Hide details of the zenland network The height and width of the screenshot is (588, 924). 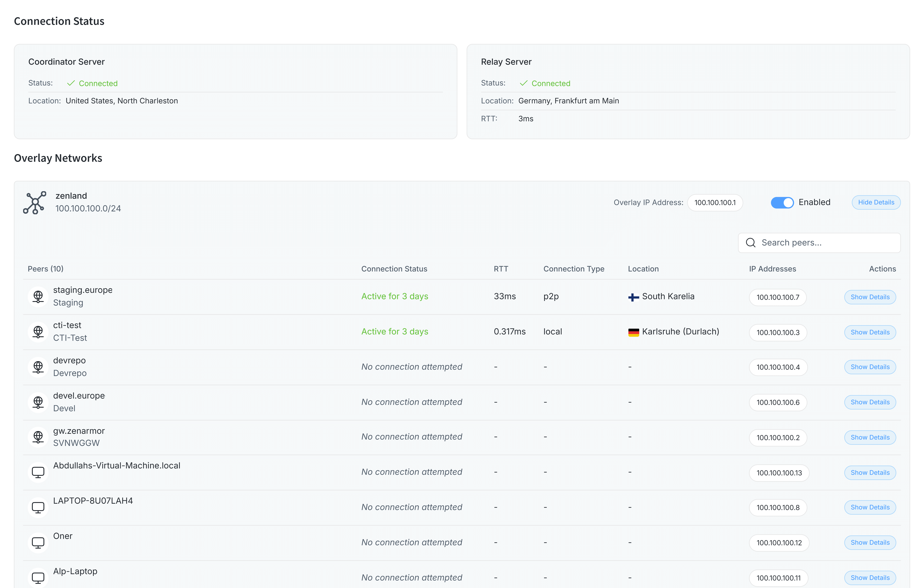876,202
